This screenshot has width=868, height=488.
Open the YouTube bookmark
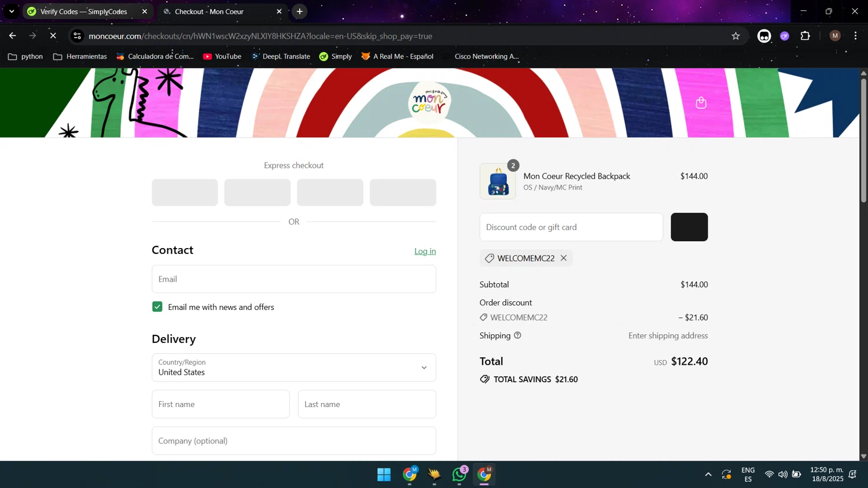222,56
